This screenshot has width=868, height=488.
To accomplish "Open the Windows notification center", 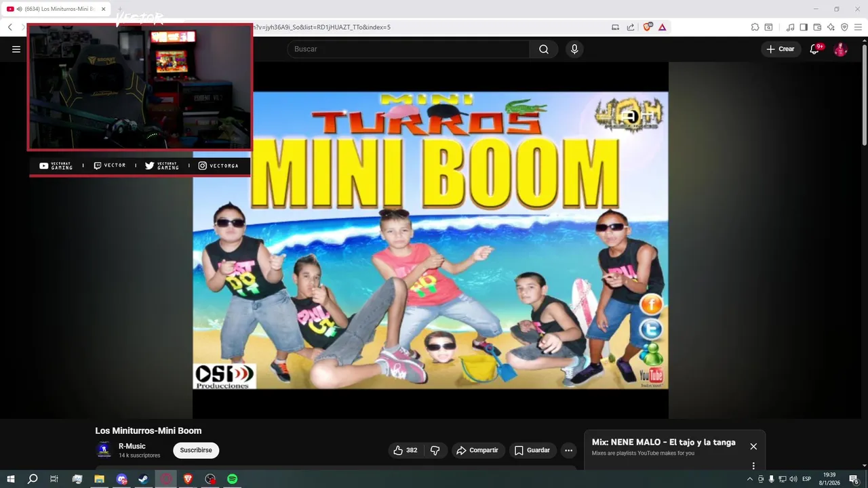I will [854, 479].
